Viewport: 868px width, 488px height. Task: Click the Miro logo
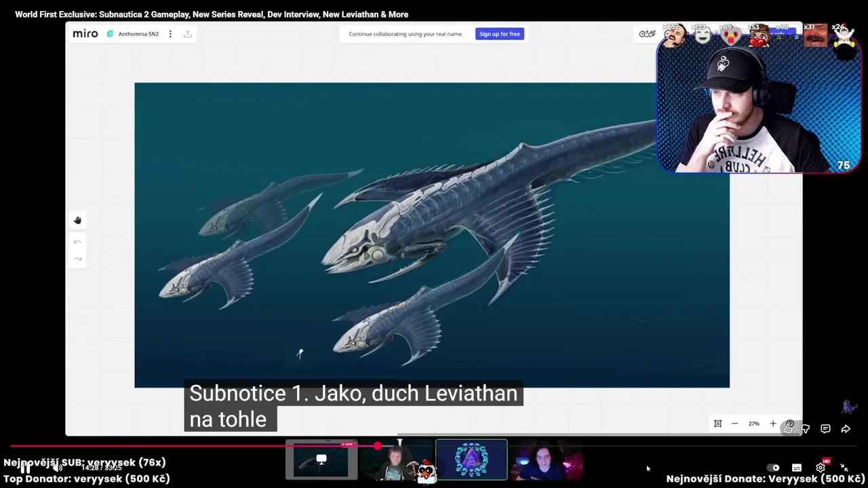coord(85,34)
